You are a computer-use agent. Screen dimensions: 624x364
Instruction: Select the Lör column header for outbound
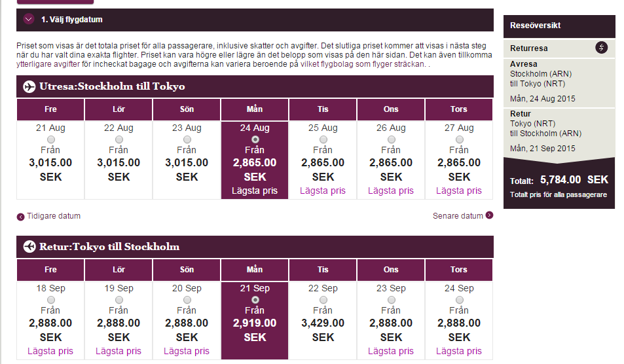point(119,109)
